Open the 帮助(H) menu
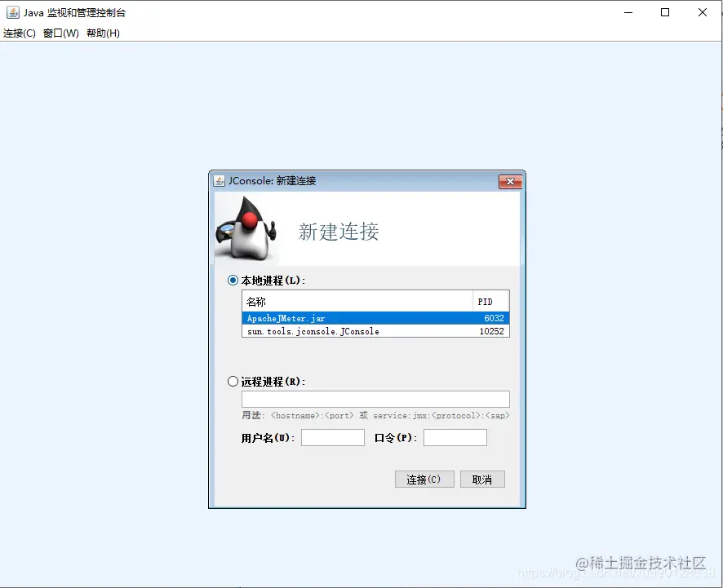The image size is (723, 588). (103, 33)
